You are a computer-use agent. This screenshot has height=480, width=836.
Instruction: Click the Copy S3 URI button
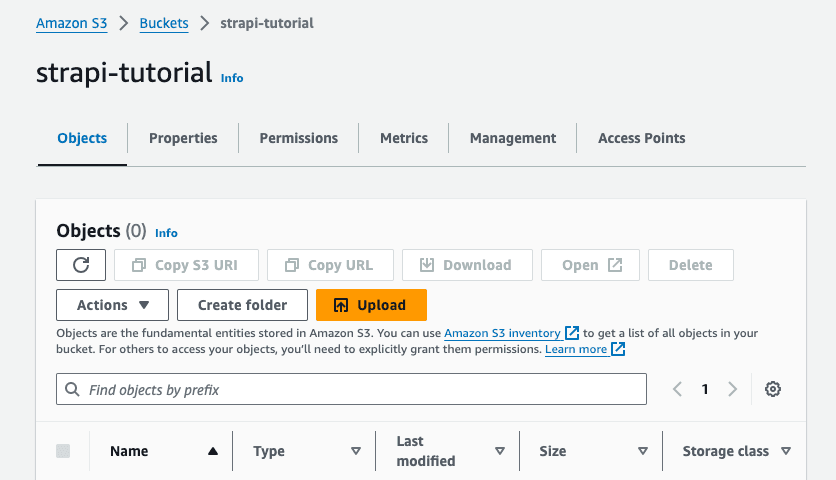tap(186, 265)
